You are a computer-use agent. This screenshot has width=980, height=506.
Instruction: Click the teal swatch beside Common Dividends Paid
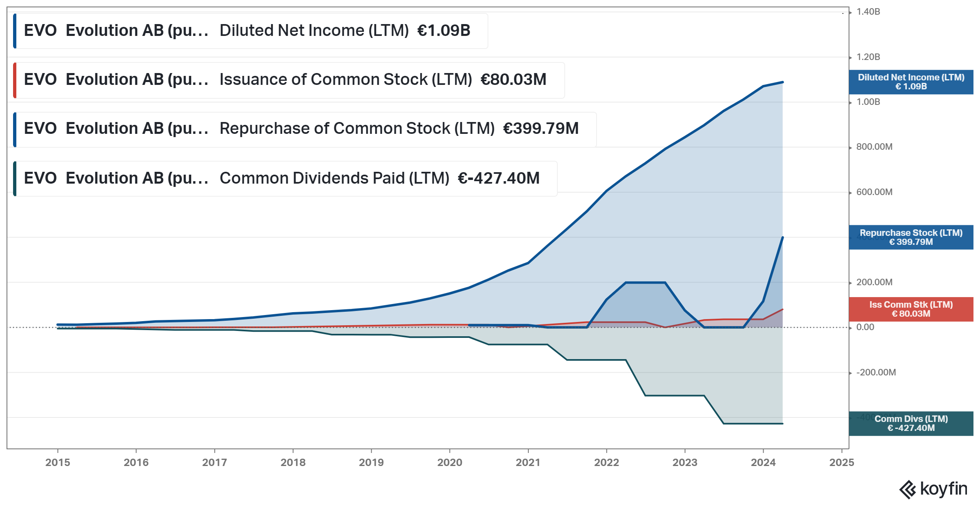coord(15,178)
